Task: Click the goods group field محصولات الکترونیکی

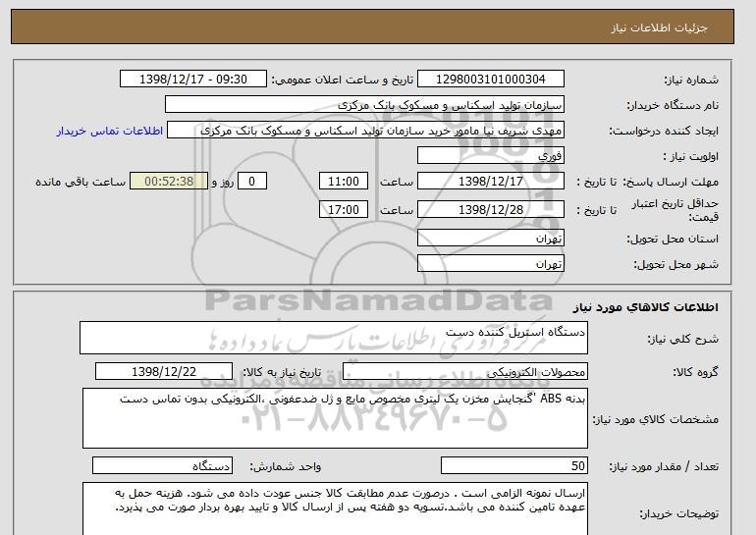Action: [x=464, y=372]
